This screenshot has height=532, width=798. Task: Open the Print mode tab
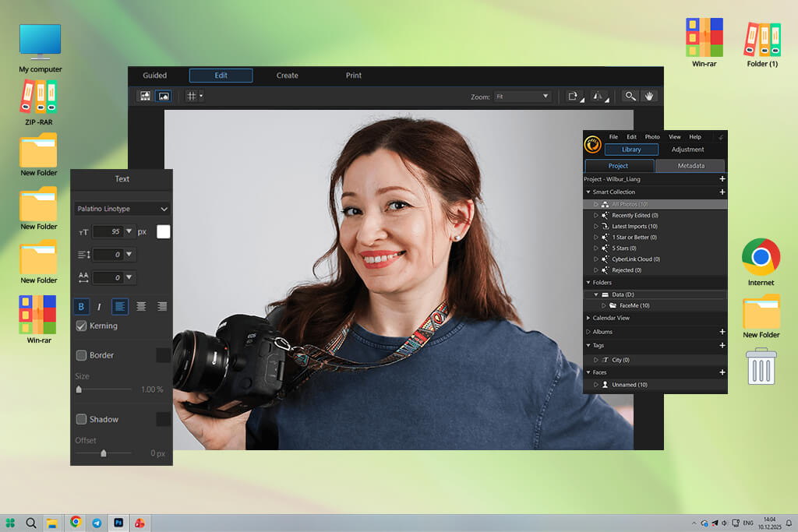[354, 76]
